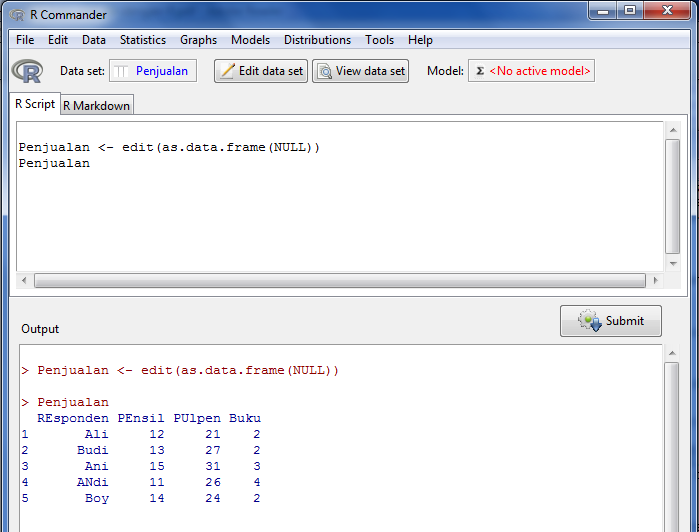Click Buku value 4 for ANdi
699x532 pixels.
(x=257, y=483)
